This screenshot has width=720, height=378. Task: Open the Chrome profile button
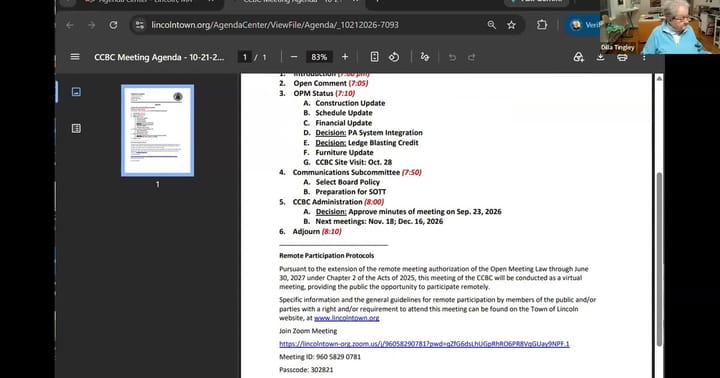click(x=582, y=25)
